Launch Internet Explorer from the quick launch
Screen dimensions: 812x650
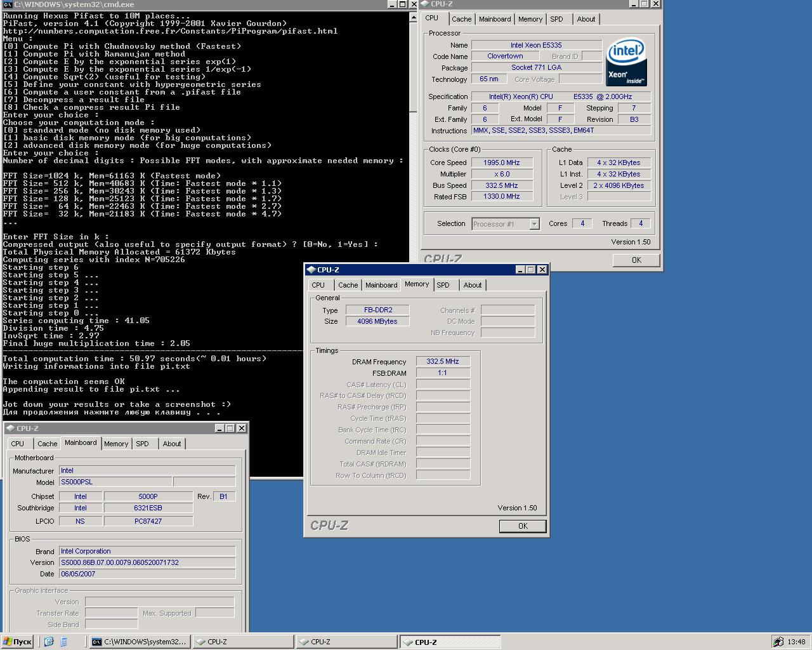49,642
